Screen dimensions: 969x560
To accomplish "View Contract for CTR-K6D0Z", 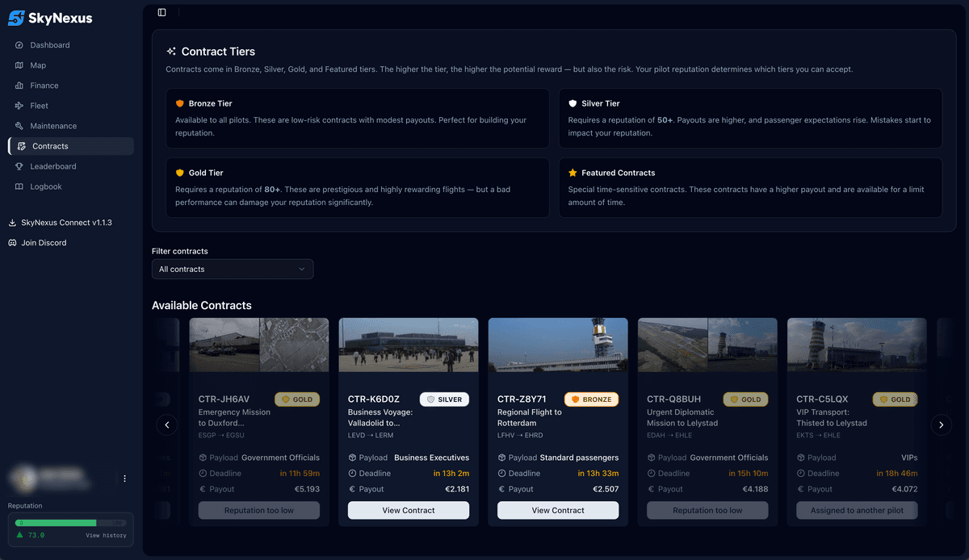I will click(x=408, y=510).
